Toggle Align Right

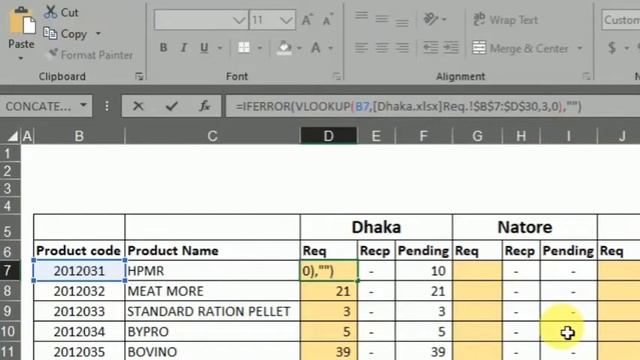pos(402,48)
